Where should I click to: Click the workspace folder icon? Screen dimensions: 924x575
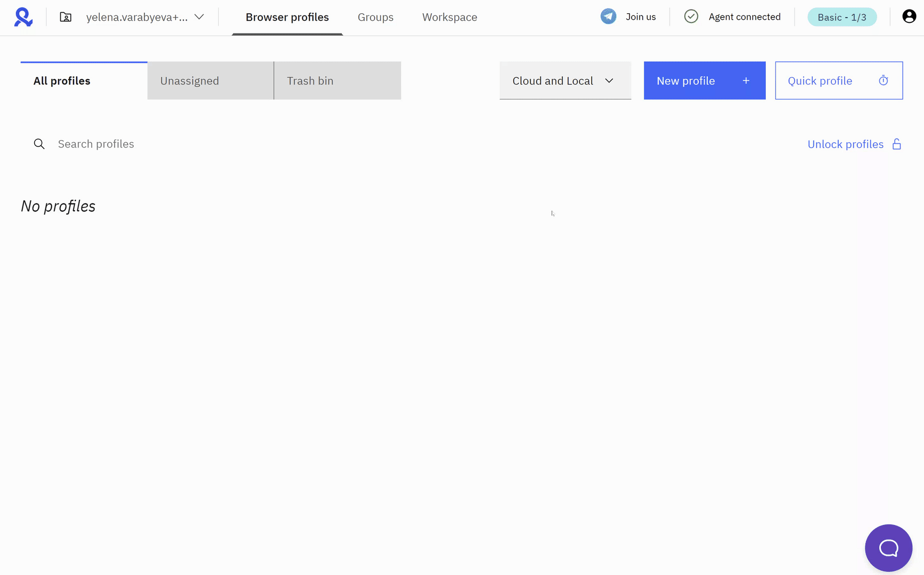[x=66, y=17]
